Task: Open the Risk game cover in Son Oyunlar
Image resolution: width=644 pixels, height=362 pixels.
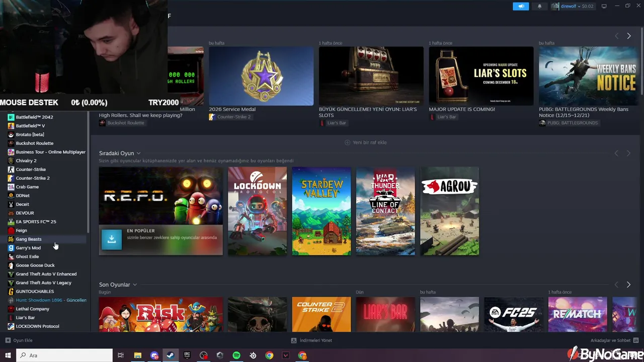Action: coord(161,314)
